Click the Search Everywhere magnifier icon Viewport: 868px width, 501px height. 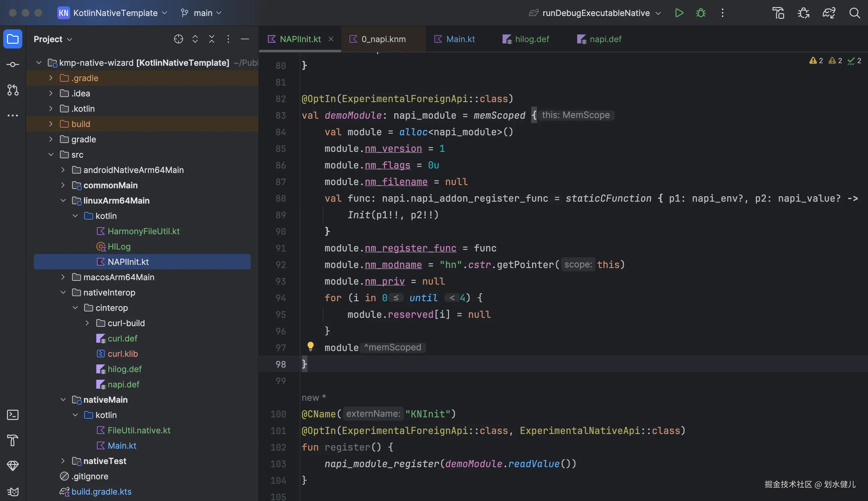coord(855,13)
